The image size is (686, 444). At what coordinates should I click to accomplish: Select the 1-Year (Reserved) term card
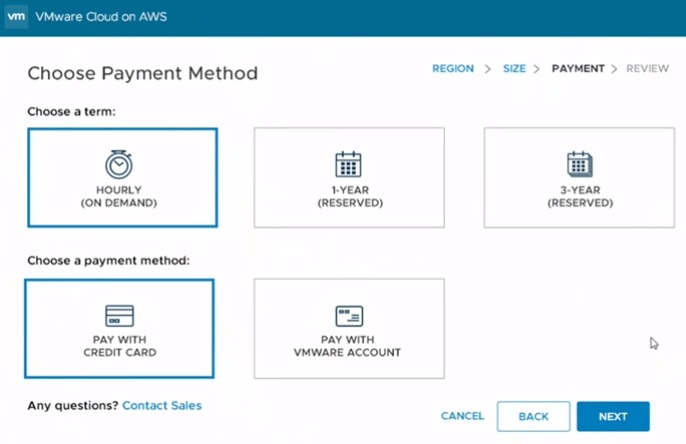click(x=349, y=178)
